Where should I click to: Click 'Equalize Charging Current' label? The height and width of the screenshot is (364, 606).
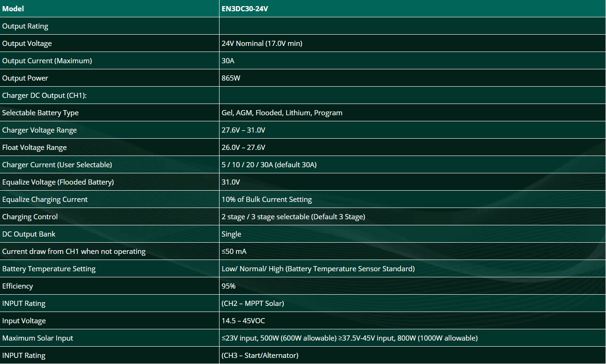pyautogui.click(x=45, y=200)
